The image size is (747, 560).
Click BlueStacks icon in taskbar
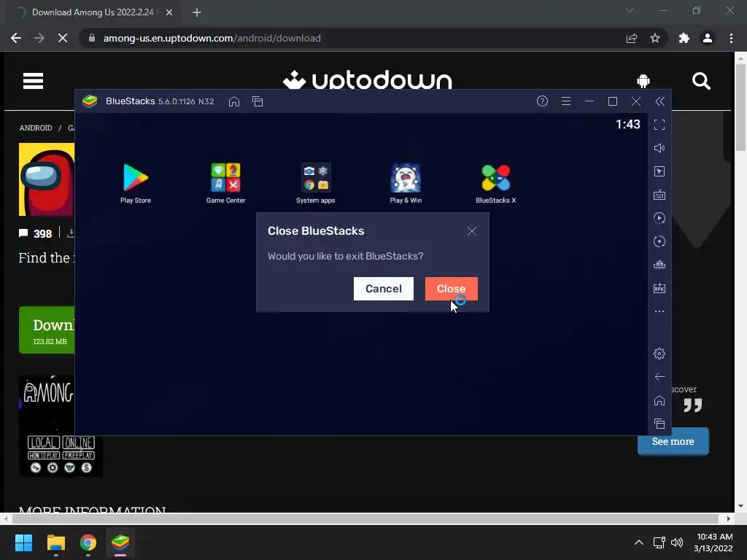120,542
